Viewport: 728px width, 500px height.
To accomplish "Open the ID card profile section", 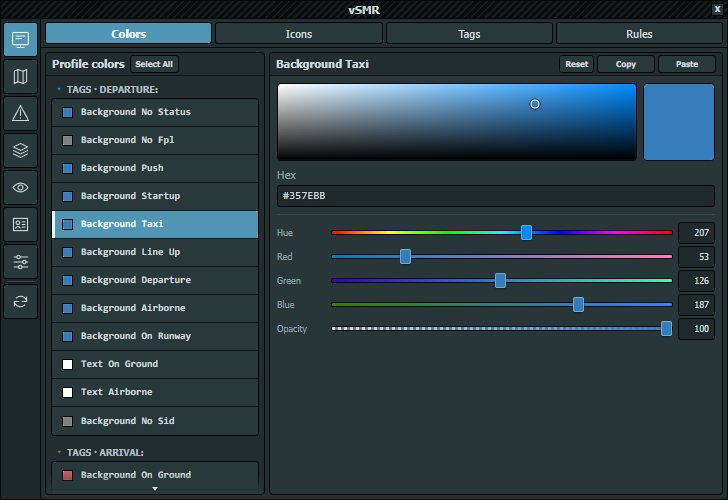I will (20, 225).
